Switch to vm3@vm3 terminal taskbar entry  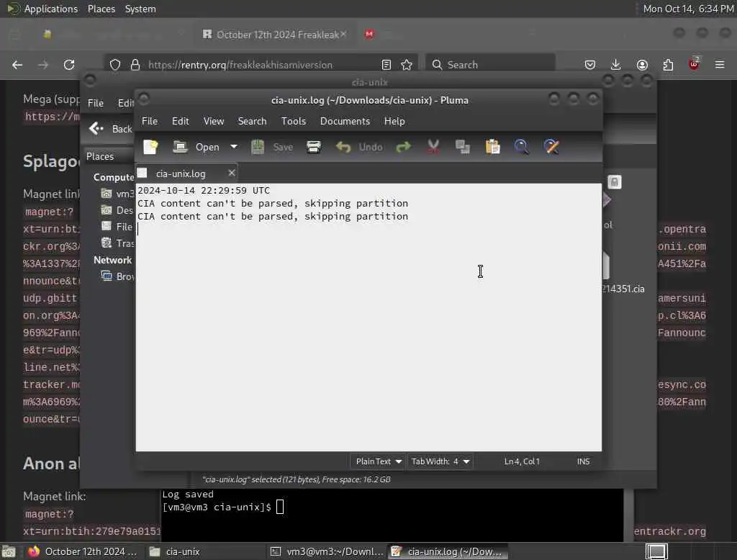coord(327,551)
